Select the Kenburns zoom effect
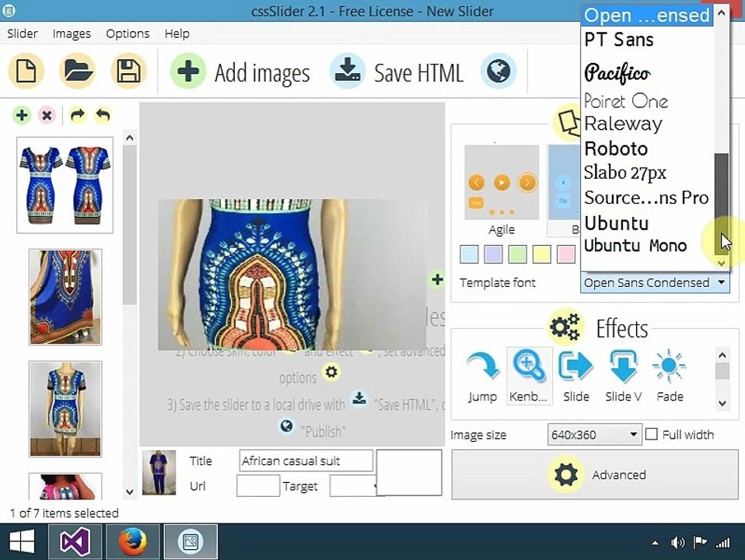The width and height of the screenshot is (745, 560). click(529, 376)
